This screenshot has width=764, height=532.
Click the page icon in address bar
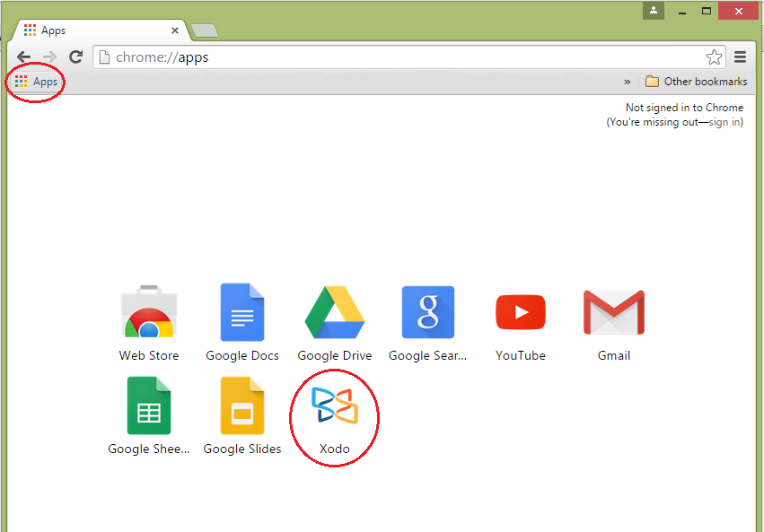[104, 57]
